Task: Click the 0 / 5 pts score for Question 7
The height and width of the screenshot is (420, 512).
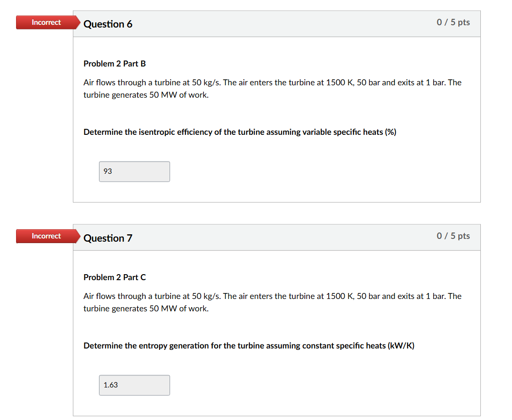Action: 453,236
